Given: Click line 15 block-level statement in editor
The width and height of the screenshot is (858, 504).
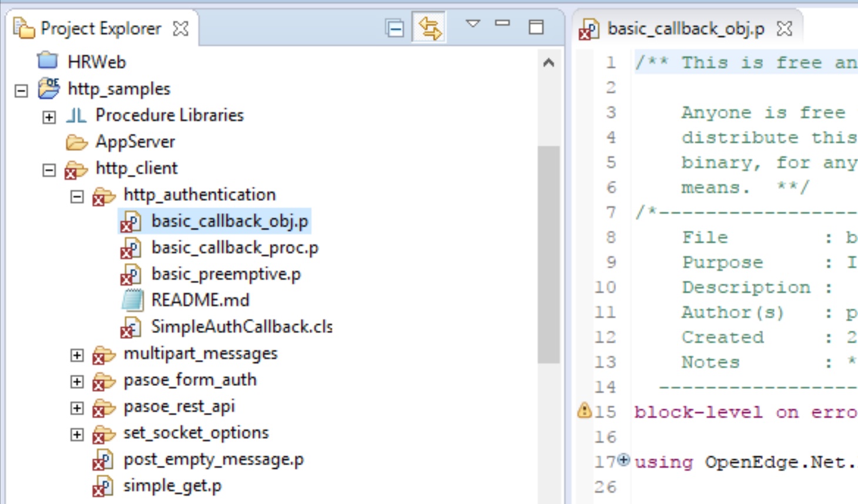Looking at the screenshot, I should (746, 412).
